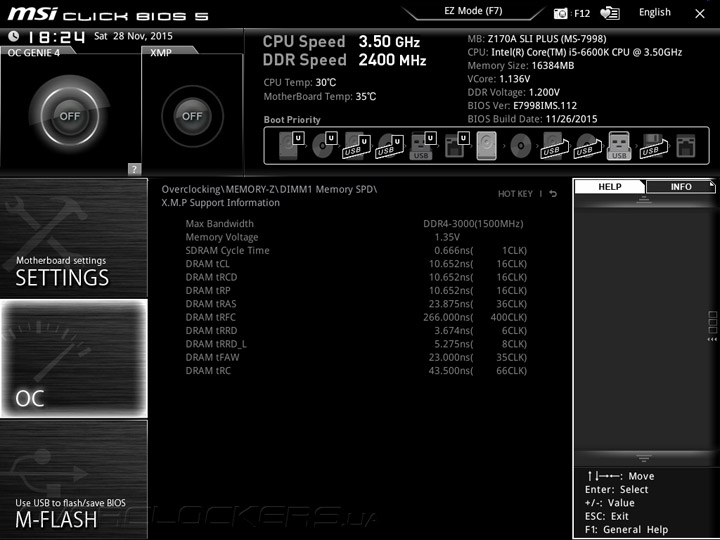The image size is (720, 540).
Task: Select the DRAM tFAW row
Action: tap(356, 357)
